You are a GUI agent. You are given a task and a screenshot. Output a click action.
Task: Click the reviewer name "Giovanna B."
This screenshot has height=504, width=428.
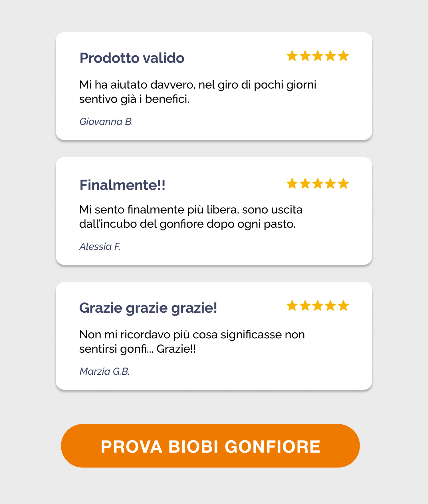pyautogui.click(x=106, y=122)
